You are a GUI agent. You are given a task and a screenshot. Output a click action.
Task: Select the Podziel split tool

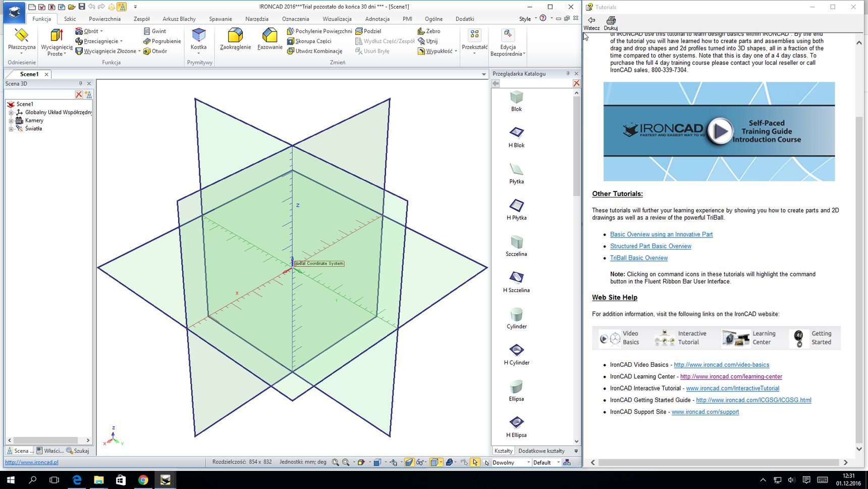click(368, 31)
